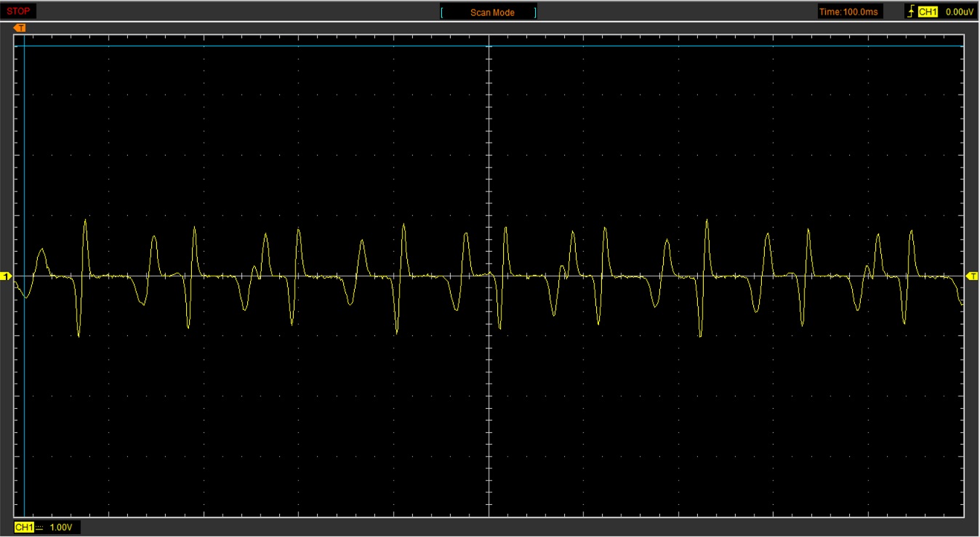Click the Time: 100.0ms timebase readout
Viewport: 980px width, 537px height.
(848, 12)
